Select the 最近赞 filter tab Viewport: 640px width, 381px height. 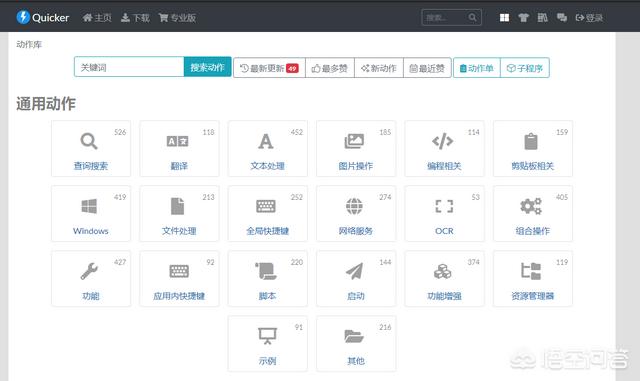[427, 68]
